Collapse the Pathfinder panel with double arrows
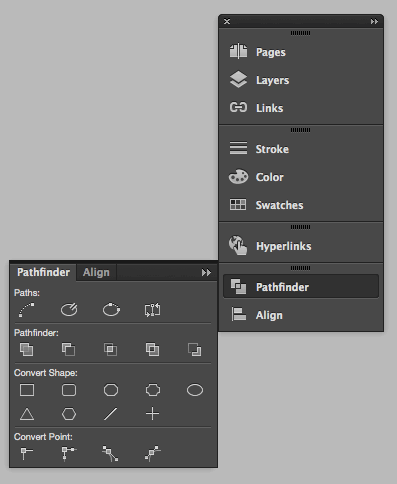The image size is (397, 484). [206, 273]
